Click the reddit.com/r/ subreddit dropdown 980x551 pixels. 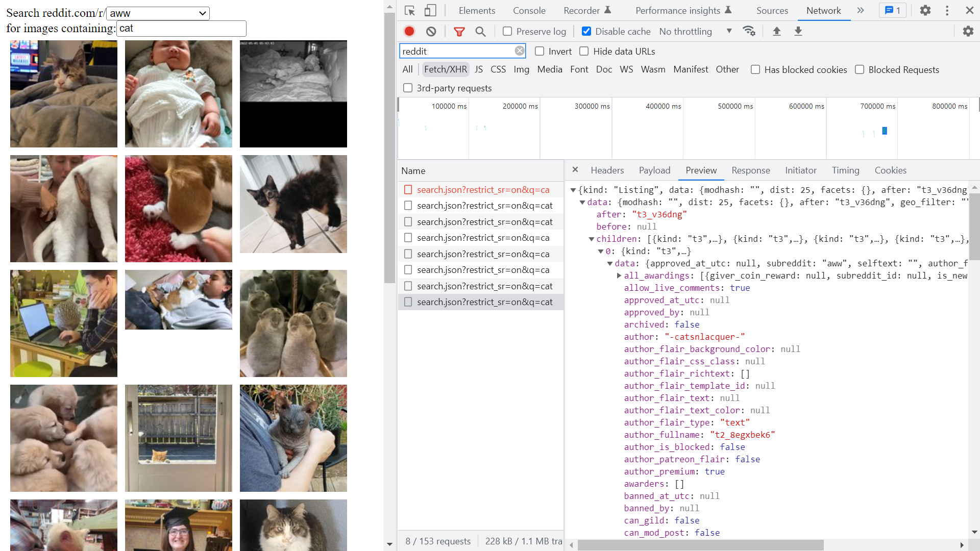[158, 13]
